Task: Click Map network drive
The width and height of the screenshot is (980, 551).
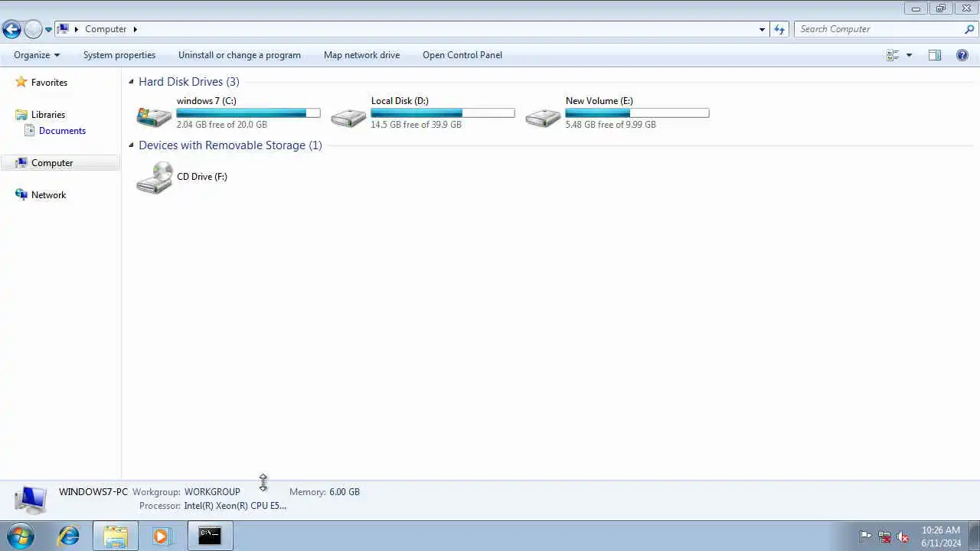Action: pos(361,55)
